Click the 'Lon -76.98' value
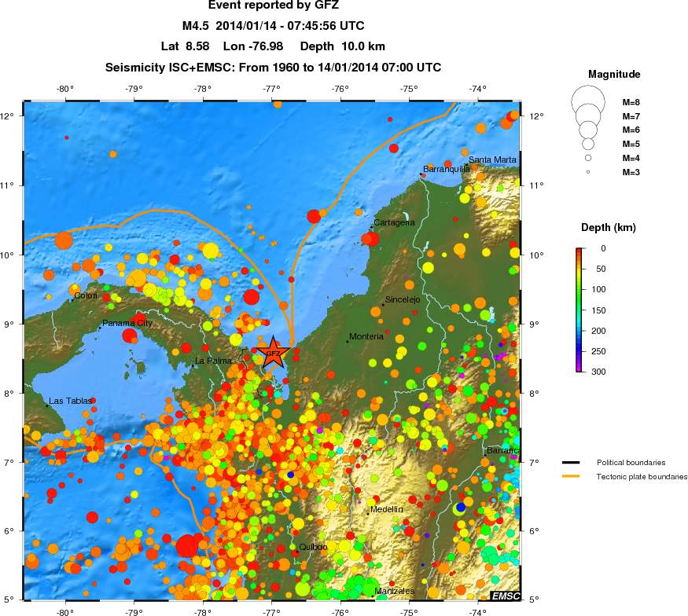Screen dimensions: 688x616 (253, 46)
